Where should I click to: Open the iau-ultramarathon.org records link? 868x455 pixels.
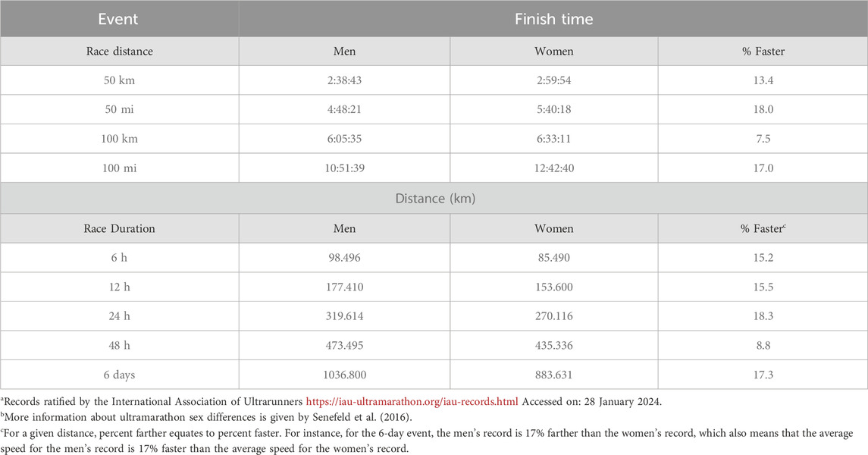[x=412, y=402]
